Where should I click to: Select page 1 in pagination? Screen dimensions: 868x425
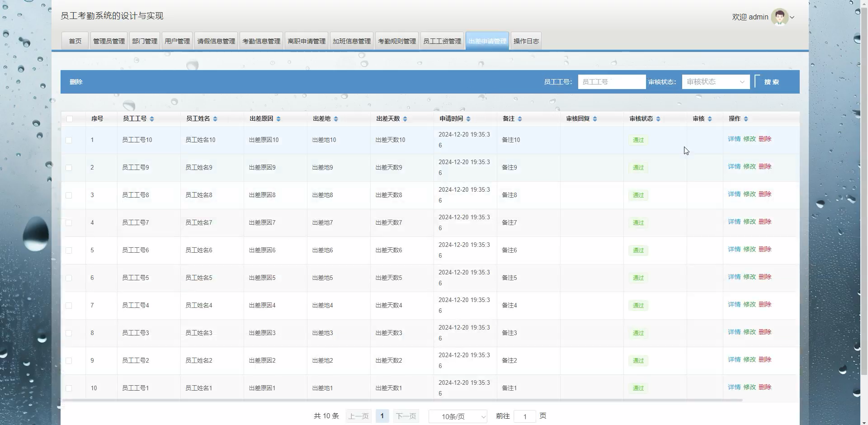[x=382, y=416]
